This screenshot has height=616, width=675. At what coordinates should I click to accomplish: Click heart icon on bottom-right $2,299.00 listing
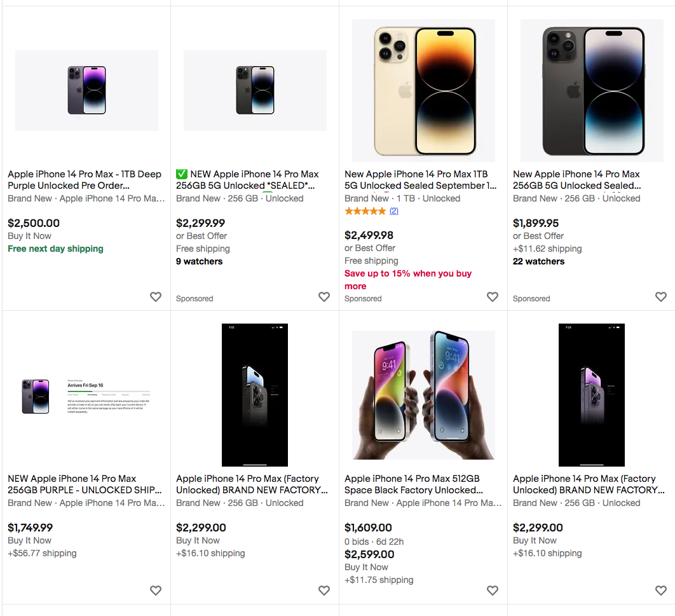[x=661, y=591]
